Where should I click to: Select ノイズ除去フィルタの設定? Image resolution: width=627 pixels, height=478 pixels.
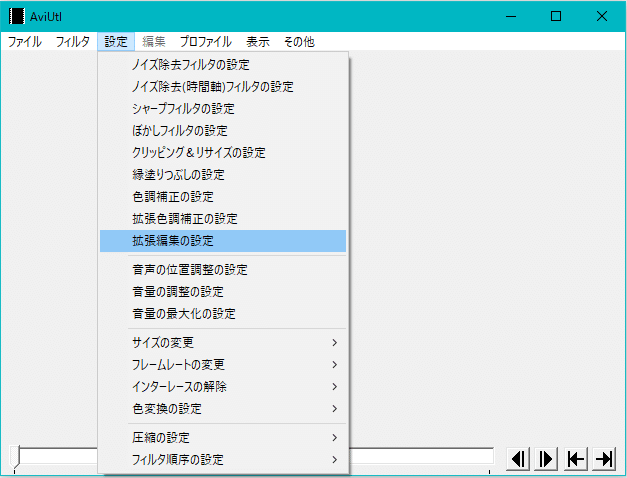tap(223, 65)
